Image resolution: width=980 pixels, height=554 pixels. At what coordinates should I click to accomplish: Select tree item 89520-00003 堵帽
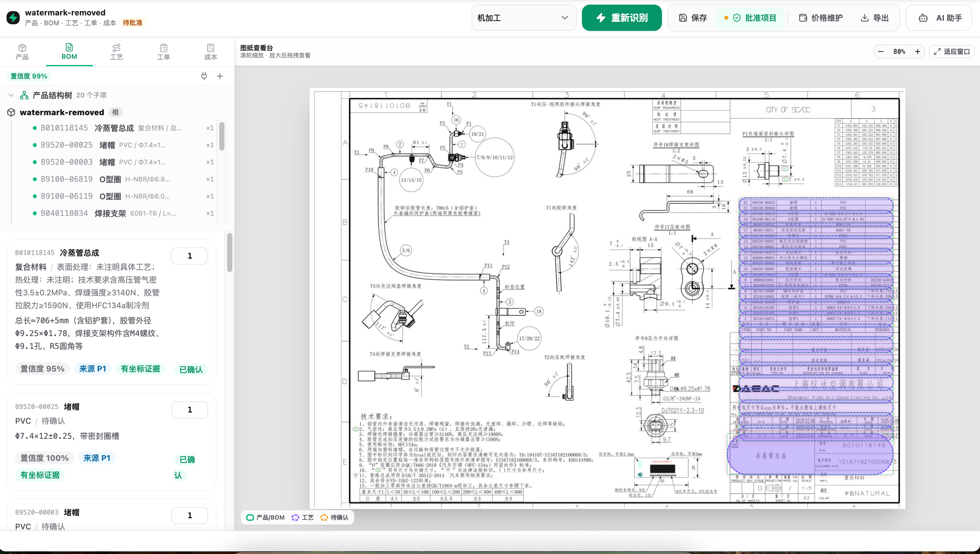(124, 162)
